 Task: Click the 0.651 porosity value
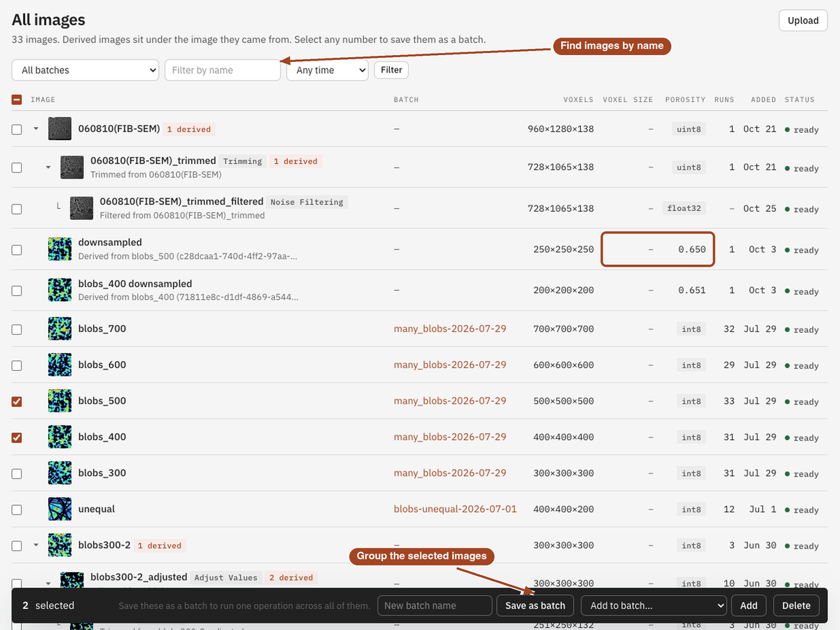[692, 291]
